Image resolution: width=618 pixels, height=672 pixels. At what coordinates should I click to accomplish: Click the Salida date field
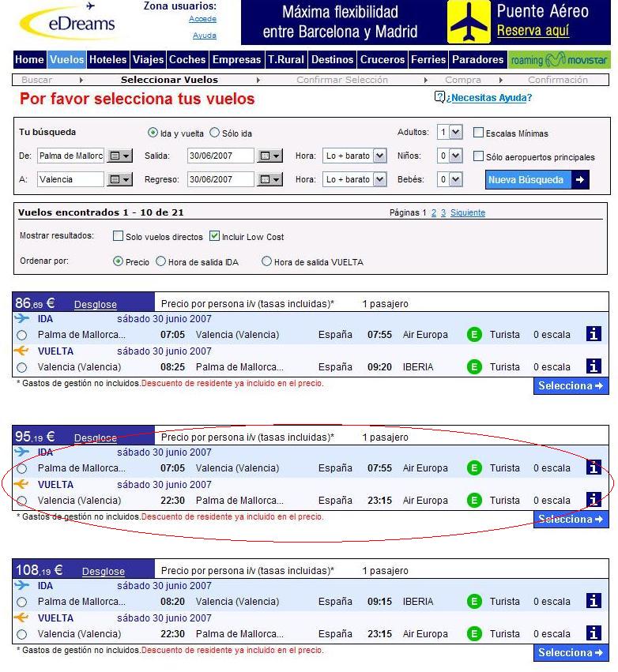click(220, 156)
